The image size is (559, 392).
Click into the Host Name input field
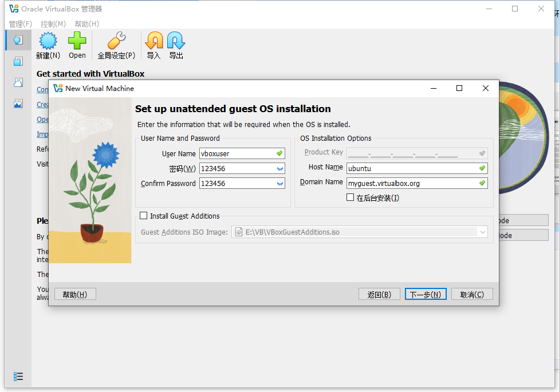coord(411,168)
